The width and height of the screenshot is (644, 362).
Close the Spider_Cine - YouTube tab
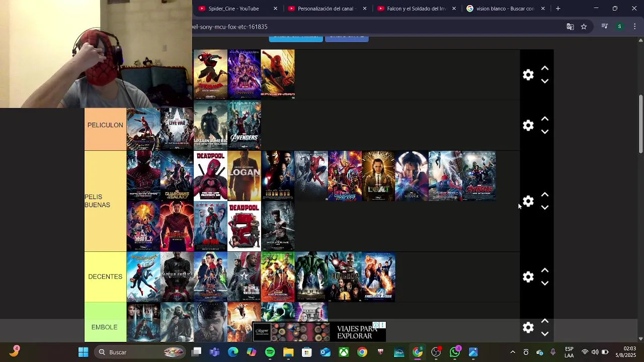click(x=275, y=9)
